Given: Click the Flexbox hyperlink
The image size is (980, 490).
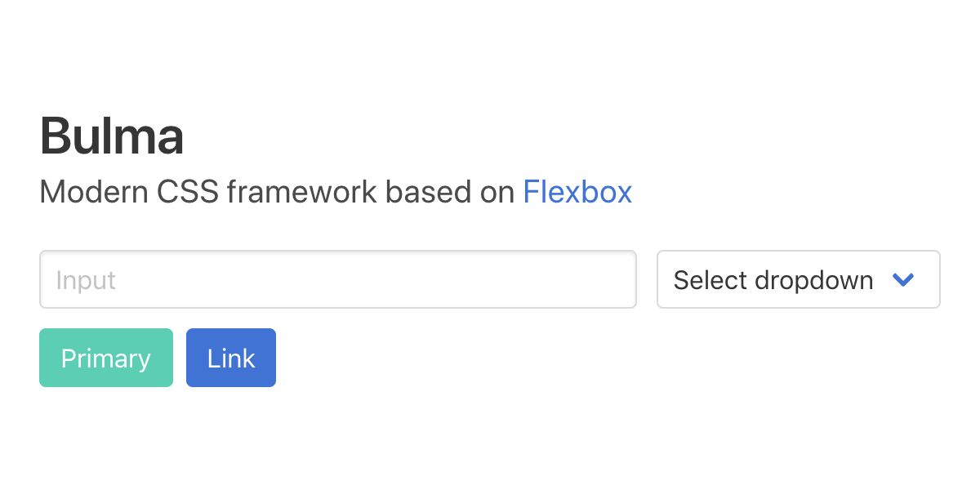Looking at the screenshot, I should point(577,192).
